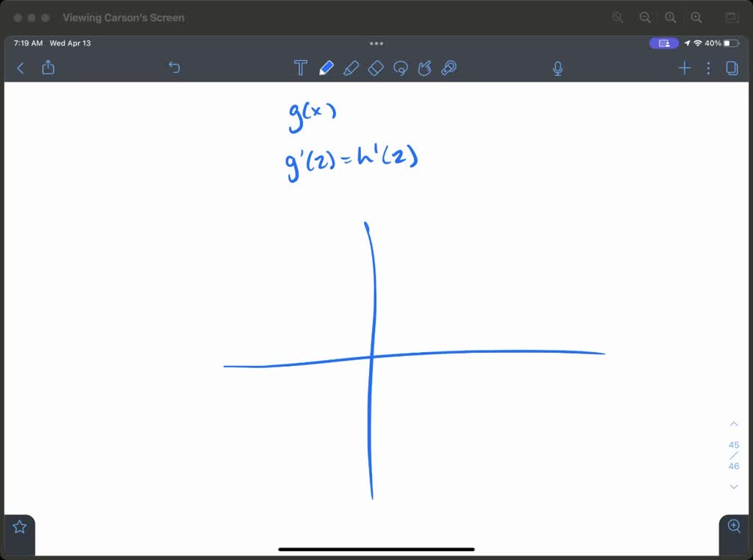Open the page navigator icon
Image resolution: width=753 pixels, height=560 pixels.
[x=732, y=68]
